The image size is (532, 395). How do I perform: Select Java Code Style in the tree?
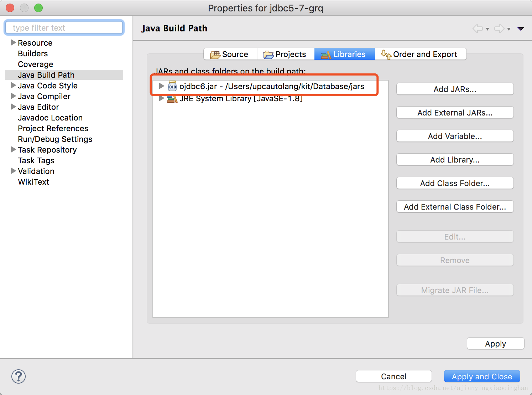click(x=48, y=86)
